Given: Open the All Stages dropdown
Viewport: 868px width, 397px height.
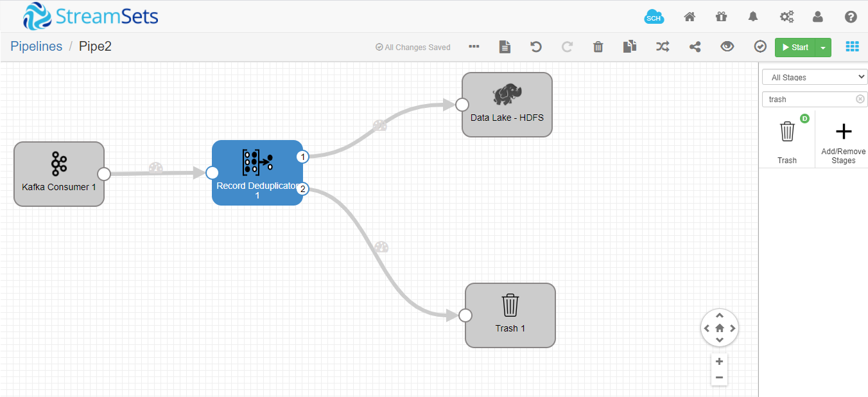Looking at the screenshot, I should pyautogui.click(x=815, y=77).
